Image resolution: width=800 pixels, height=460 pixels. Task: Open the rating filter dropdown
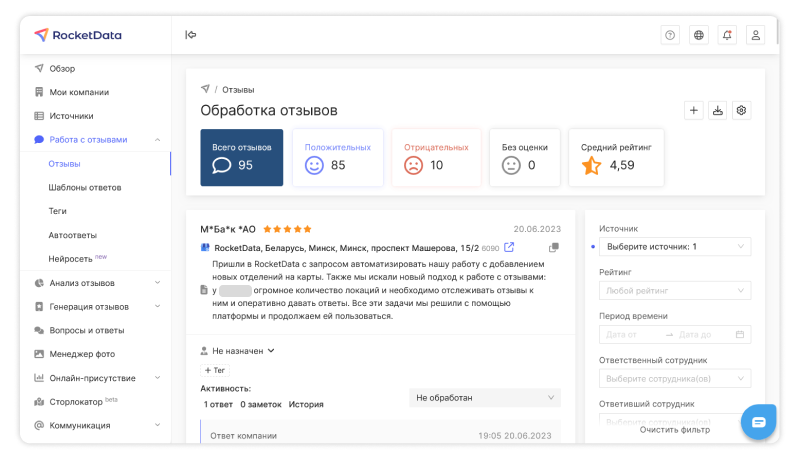point(675,291)
